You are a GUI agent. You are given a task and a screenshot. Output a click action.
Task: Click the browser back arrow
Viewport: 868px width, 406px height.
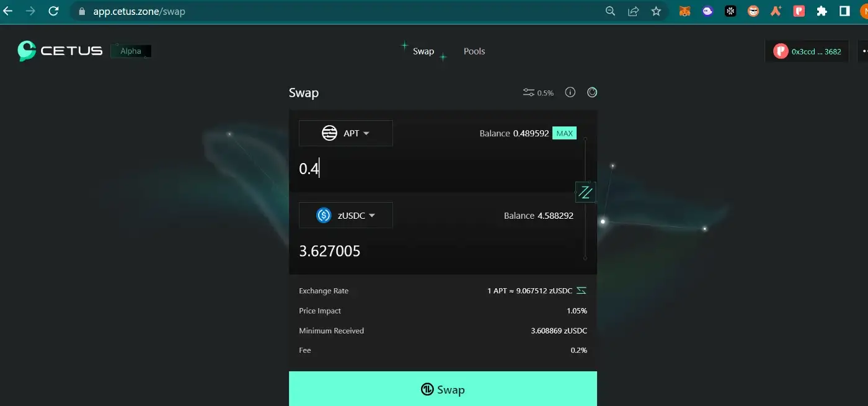click(x=8, y=11)
